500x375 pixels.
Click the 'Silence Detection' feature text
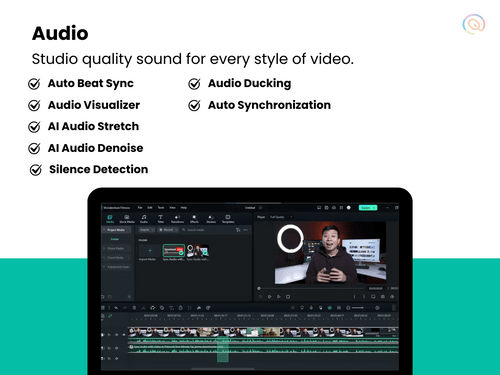click(x=99, y=169)
